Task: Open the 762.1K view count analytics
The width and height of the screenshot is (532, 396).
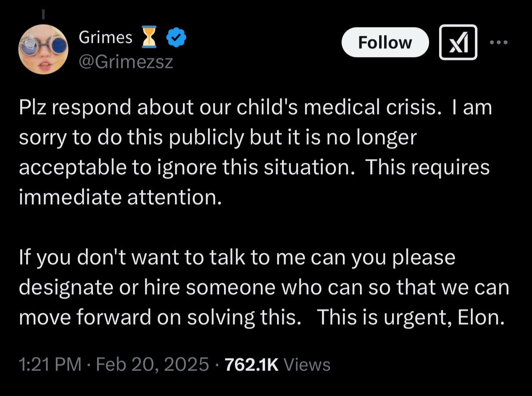Action: pos(252,365)
